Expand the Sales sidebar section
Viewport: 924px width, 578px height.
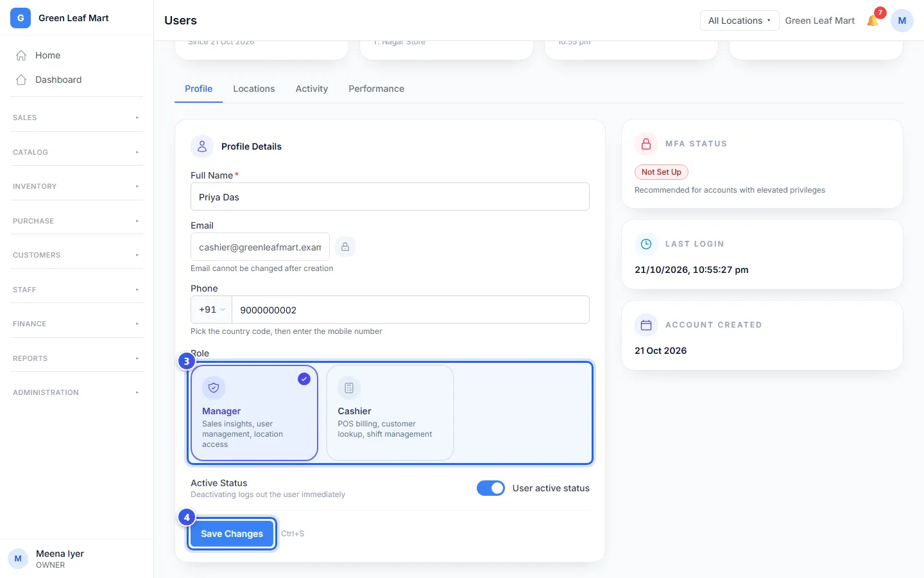pos(76,118)
